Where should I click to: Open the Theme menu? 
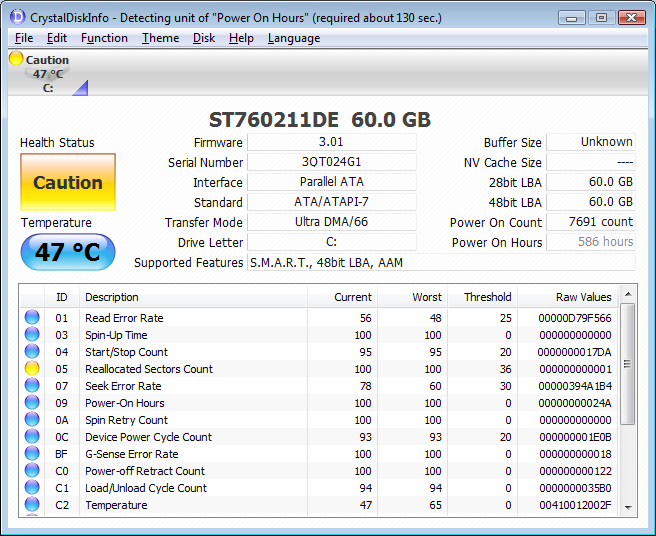[x=160, y=38]
